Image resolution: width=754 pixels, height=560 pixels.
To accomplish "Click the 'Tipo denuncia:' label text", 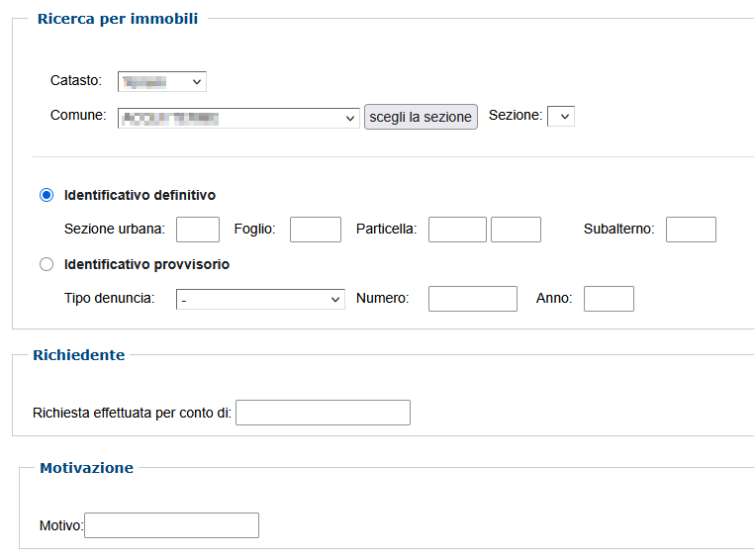I will 109,299.
